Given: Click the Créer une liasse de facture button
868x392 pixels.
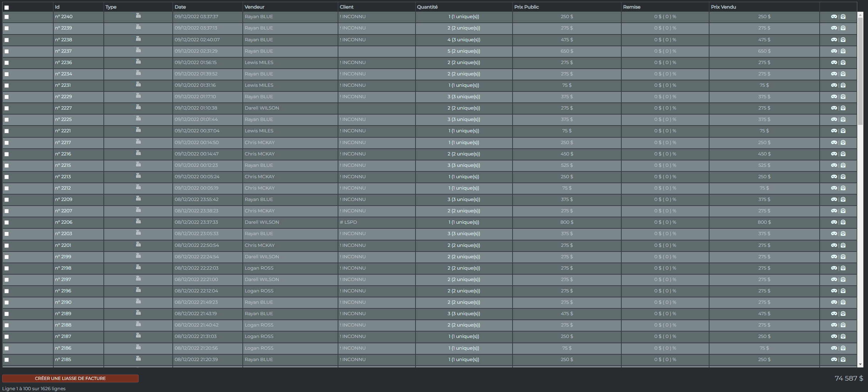Looking at the screenshot, I should [x=70, y=378].
